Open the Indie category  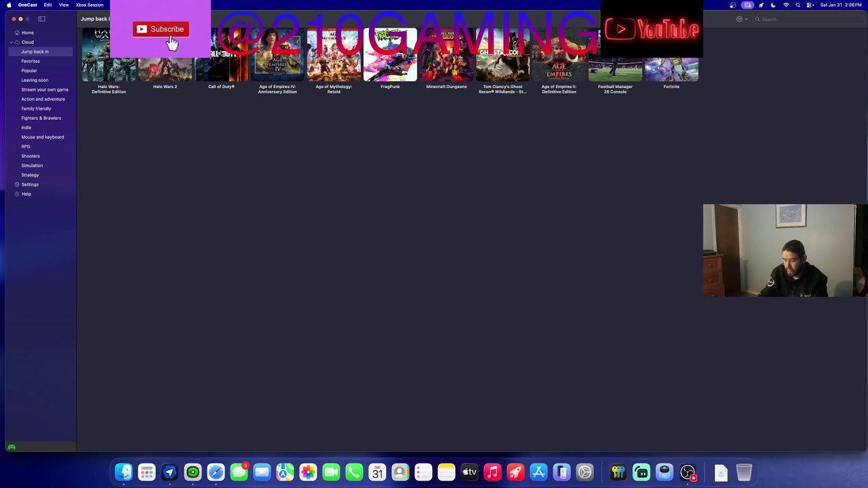pyautogui.click(x=26, y=127)
